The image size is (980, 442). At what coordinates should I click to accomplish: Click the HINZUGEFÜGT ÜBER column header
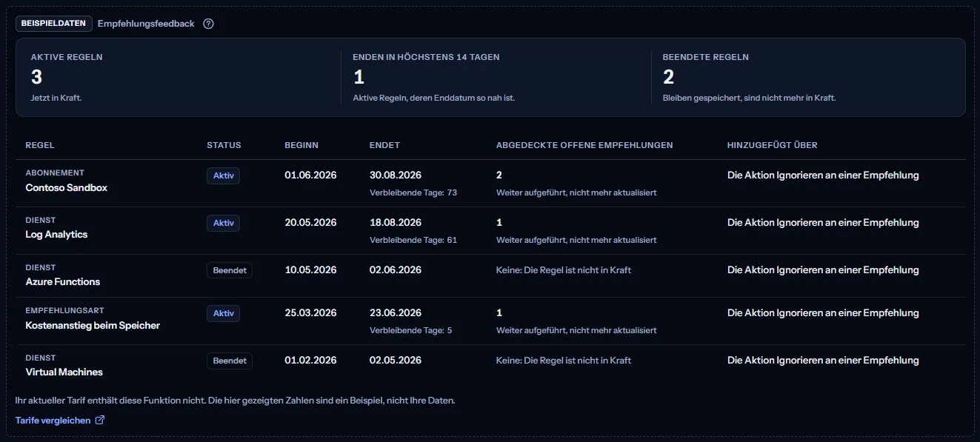coord(773,145)
